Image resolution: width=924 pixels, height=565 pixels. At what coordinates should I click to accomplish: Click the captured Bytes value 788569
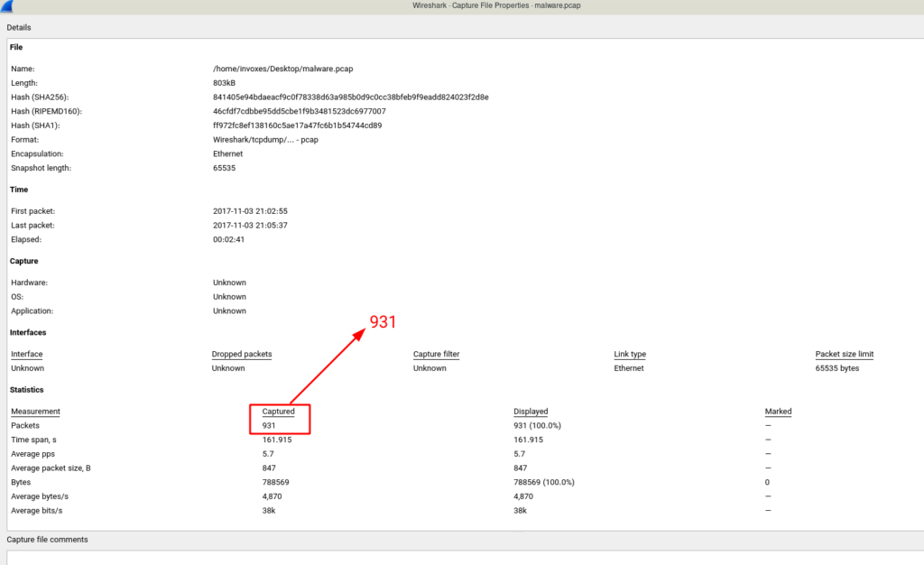(276, 482)
